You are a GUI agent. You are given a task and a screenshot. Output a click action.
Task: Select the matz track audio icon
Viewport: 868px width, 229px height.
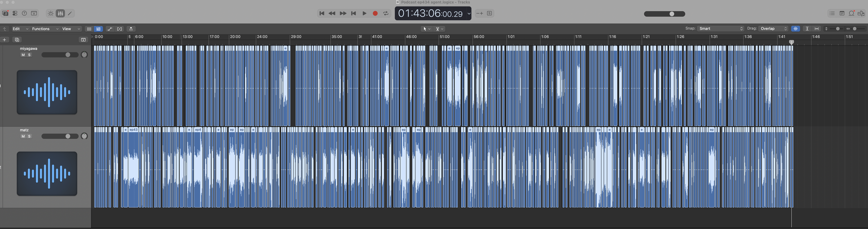(47, 173)
